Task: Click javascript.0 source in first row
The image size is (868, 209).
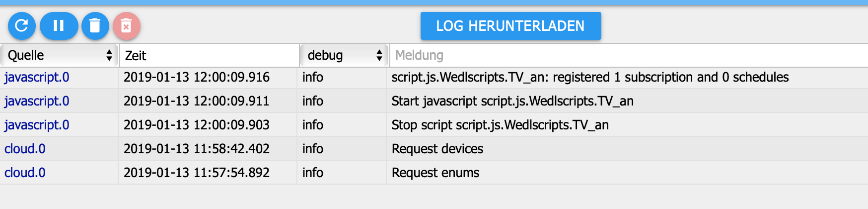Action: (x=37, y=77)
